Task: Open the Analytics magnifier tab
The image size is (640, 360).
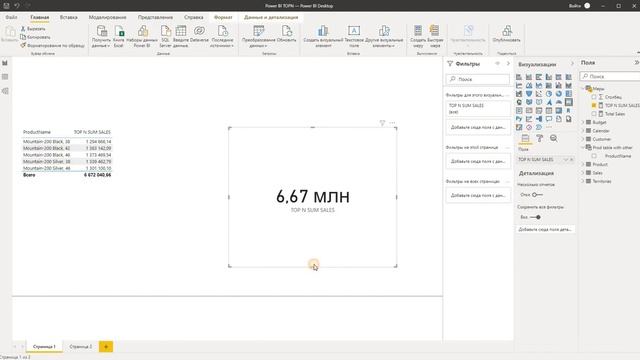Action: pyautogui.click(x=553, y=139)
